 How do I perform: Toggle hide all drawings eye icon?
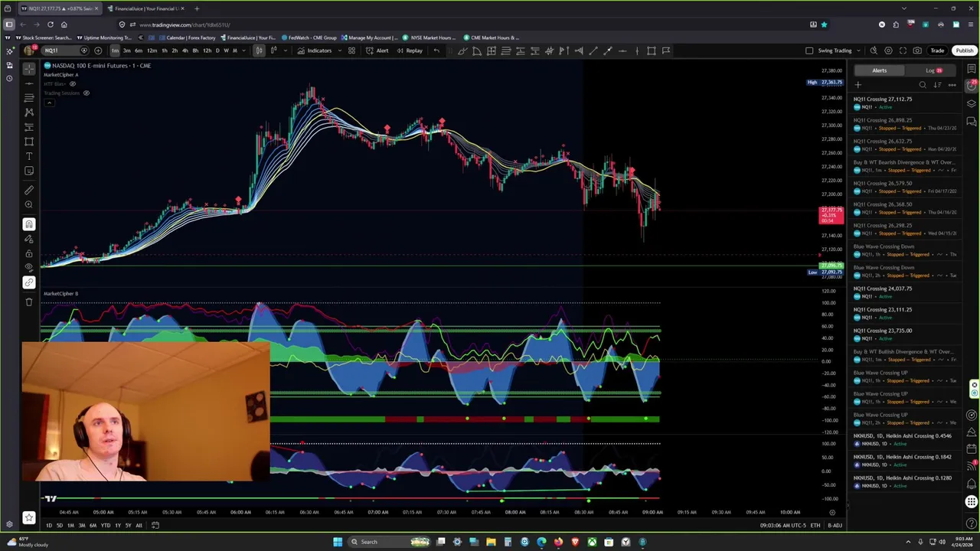click(29, 268)
